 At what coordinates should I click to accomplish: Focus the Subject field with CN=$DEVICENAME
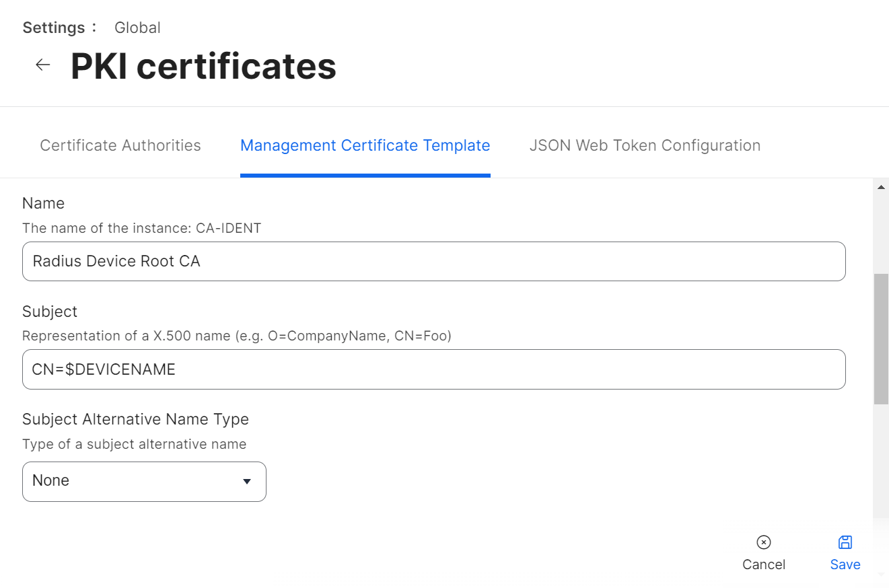[433, 369]
